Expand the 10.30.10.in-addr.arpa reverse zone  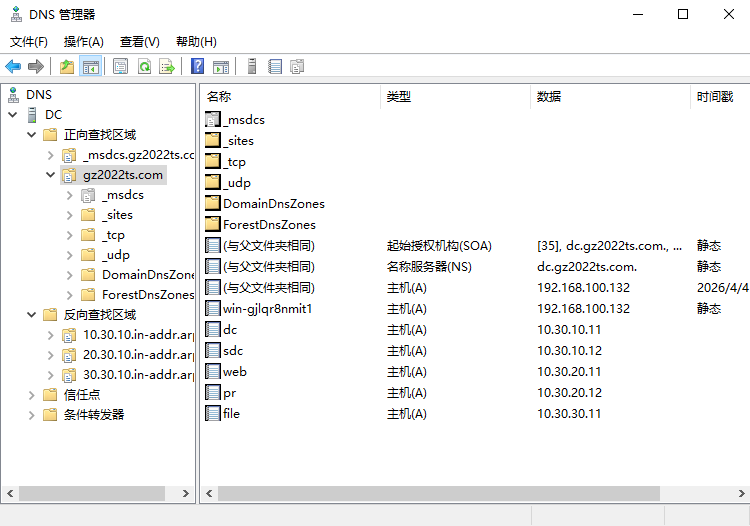tap(51, 335)
